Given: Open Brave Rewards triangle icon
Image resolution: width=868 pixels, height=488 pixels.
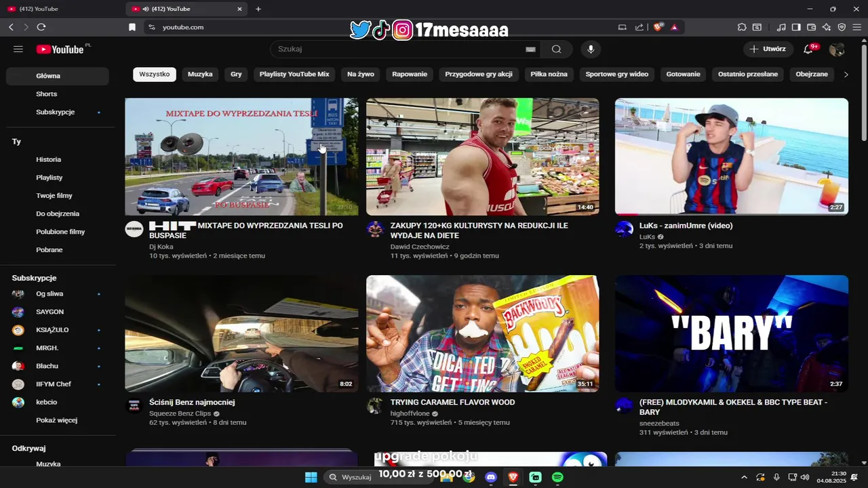Looking at the screenshot, I should coord(674,27).
